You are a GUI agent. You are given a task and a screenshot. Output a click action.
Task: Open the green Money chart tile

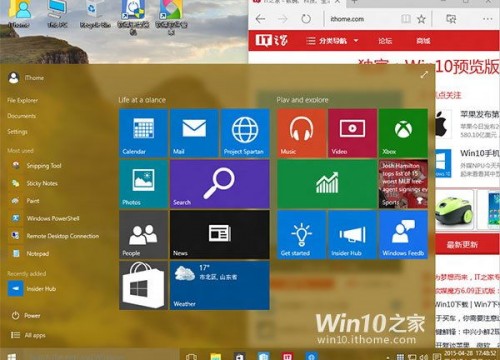tap(327, 184)
